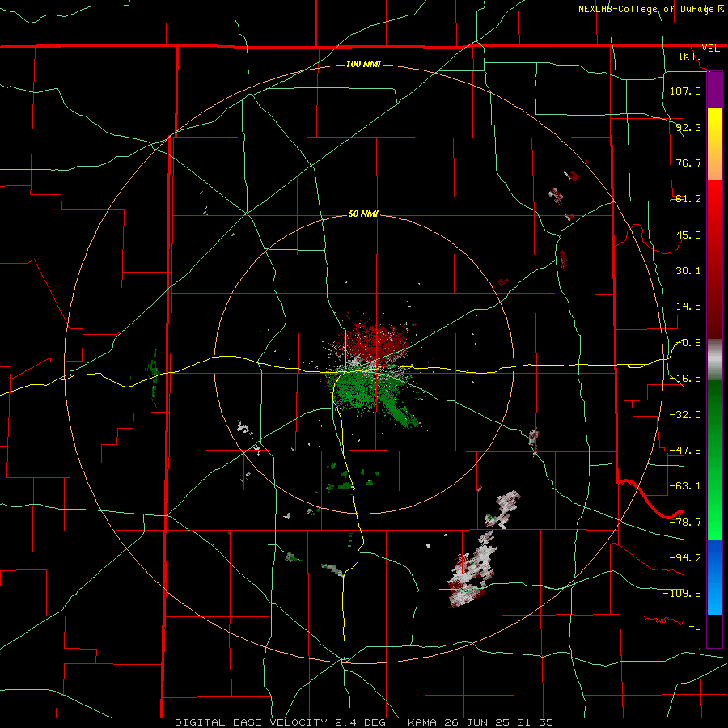Click the green inbound velocity echo near radar center

coord(366,395)
